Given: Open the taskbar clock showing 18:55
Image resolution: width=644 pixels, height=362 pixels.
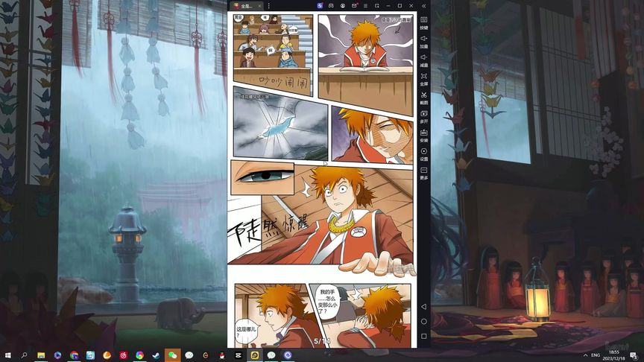Looking at the screenshot, I should tap(614, 355).
